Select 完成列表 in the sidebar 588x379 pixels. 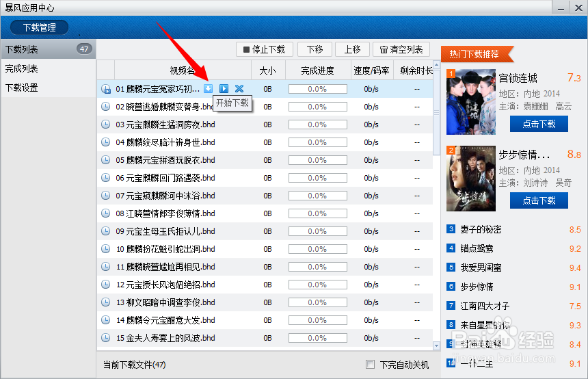48,68
